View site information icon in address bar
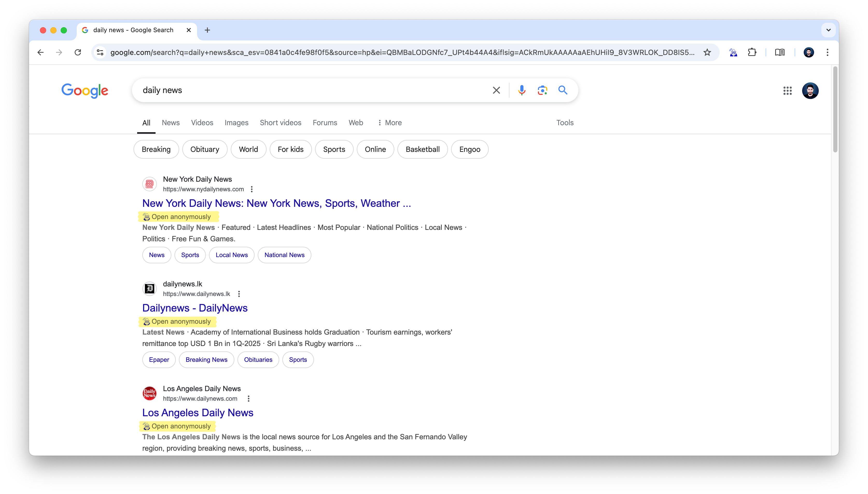The height and width of the screenshot is (494, 868). (x=100, y=52)
